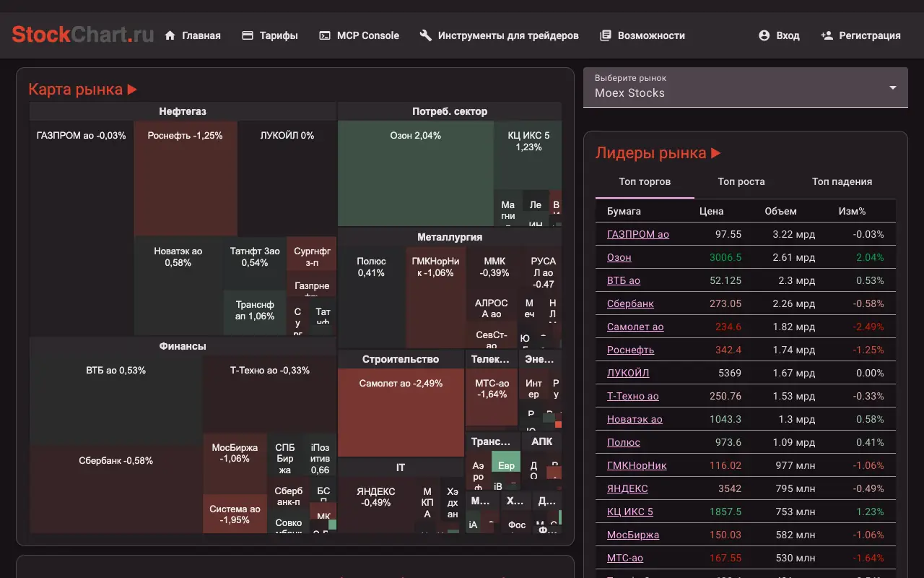Select the ВТБ ао 0,53% map tile

click(115, 400)
